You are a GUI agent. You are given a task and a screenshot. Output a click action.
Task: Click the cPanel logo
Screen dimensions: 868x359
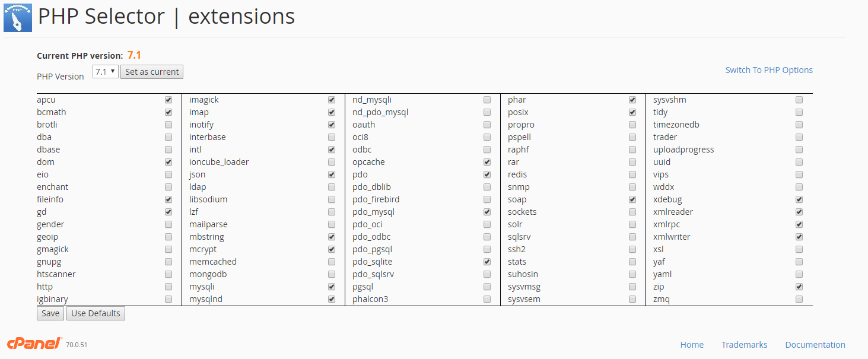[34, 344]
